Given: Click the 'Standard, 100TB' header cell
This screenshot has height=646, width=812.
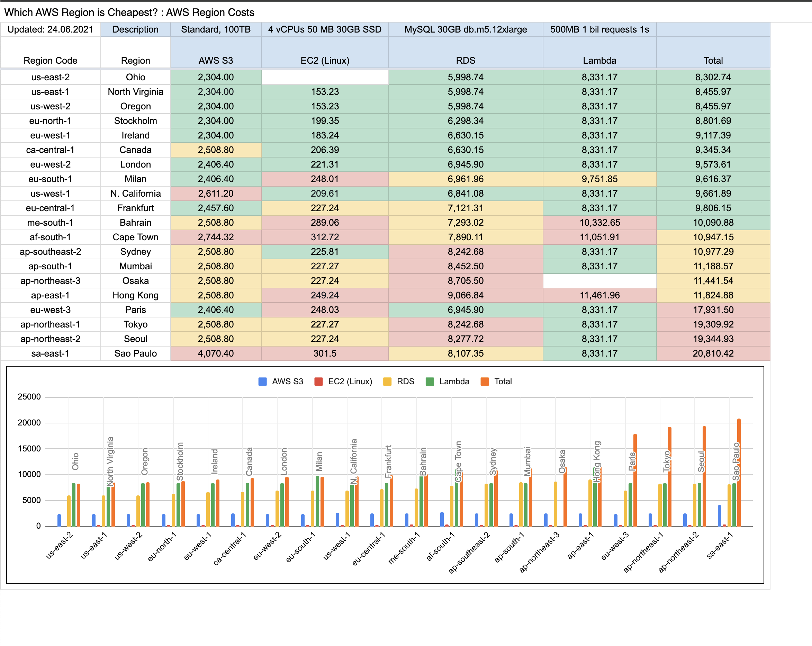Looking at the screenshot, I should click(x=216, y=29).
